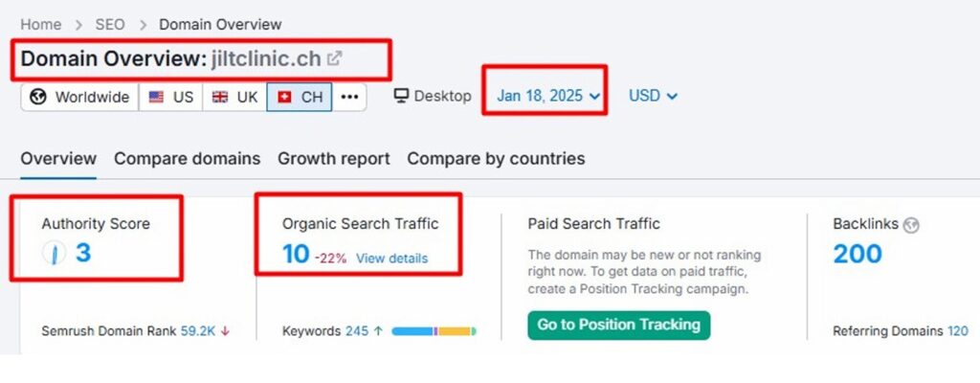Switch database to US

click(171, 97)
